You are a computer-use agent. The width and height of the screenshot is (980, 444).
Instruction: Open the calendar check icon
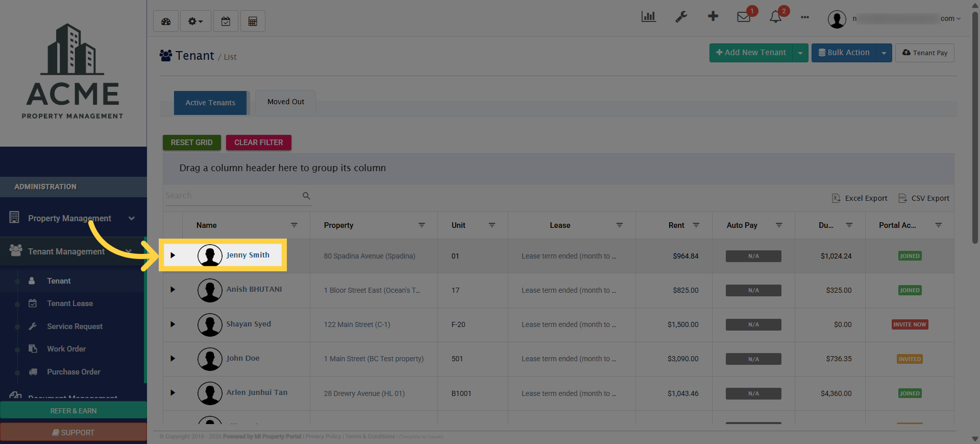[226, 21]
